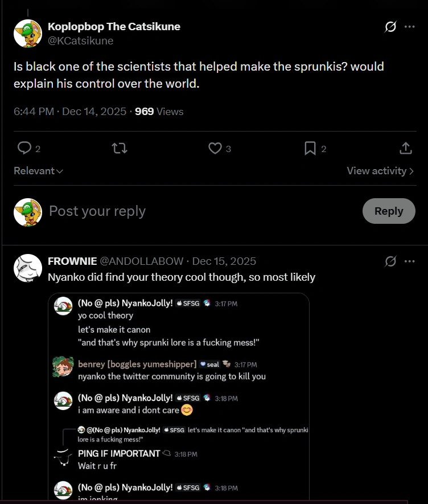The width and height of the screenshot is (428, 504).
Task: Open Koplopbop The Catsikune profile avatar
Action: (27, 33)
